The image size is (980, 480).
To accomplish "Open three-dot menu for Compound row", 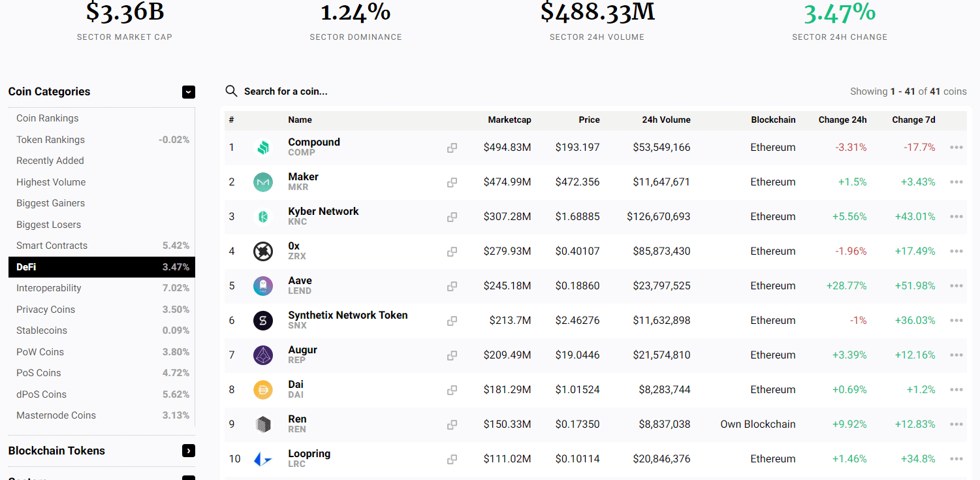I will (x=956, y=148).
